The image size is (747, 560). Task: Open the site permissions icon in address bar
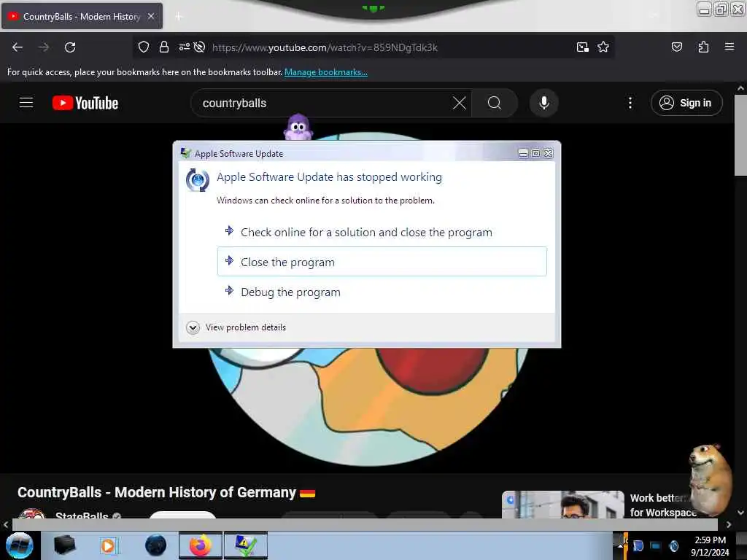[184, 47]
